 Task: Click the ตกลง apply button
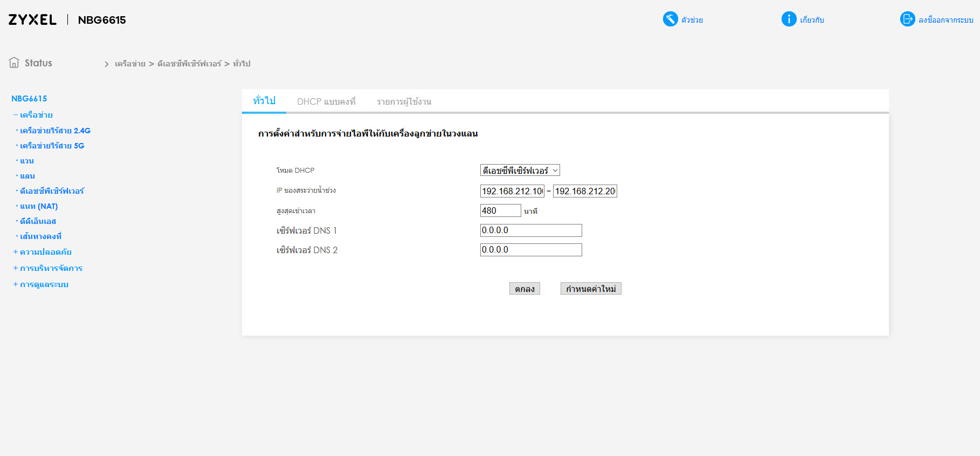click(x=524, y=289)
